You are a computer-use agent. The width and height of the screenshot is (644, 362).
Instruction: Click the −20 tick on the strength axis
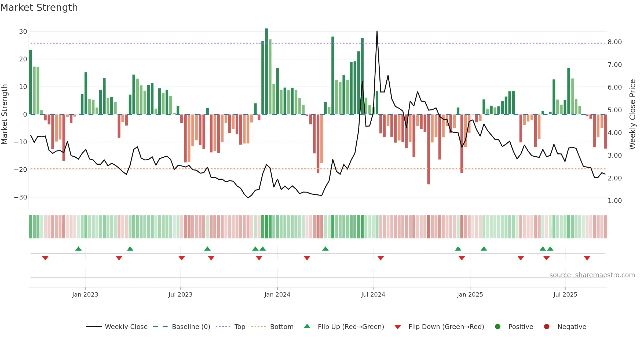point(21,169)
